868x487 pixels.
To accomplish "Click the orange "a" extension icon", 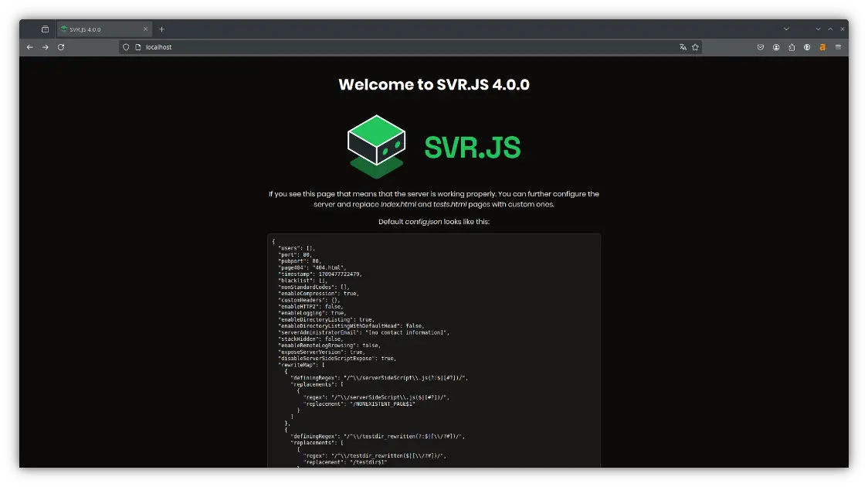I will pyautogui.click(x=822, y=47).
